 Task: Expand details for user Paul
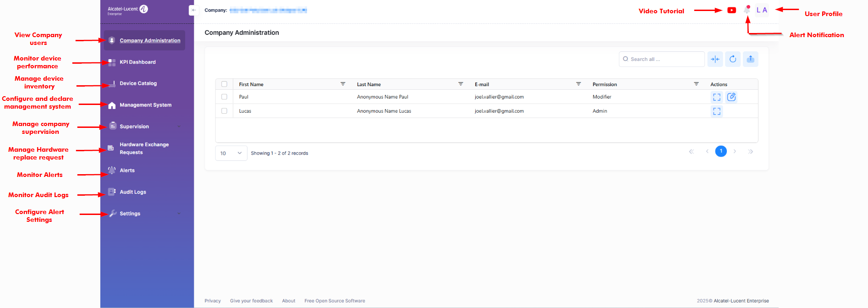[x=717, y=97]
